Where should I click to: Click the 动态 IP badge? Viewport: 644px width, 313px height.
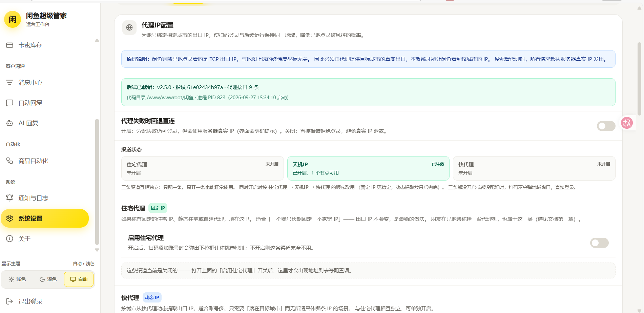tap(152, 297)
